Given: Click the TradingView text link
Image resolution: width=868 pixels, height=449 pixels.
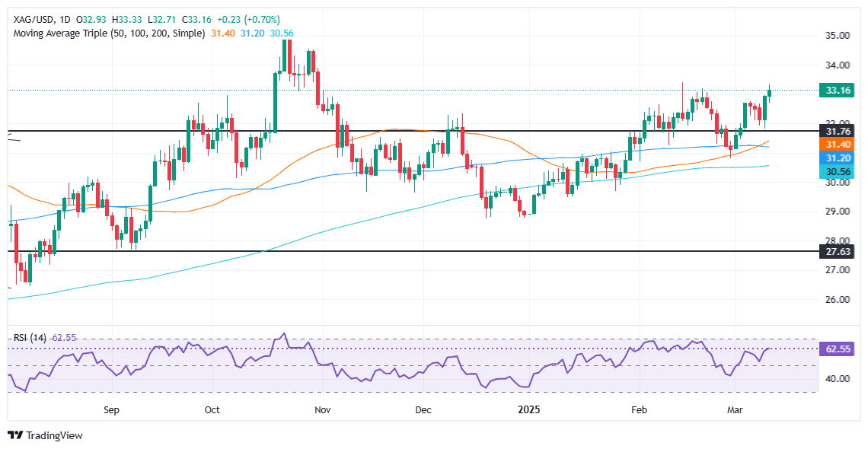Looking at the screenshot, I should [54, 436].
